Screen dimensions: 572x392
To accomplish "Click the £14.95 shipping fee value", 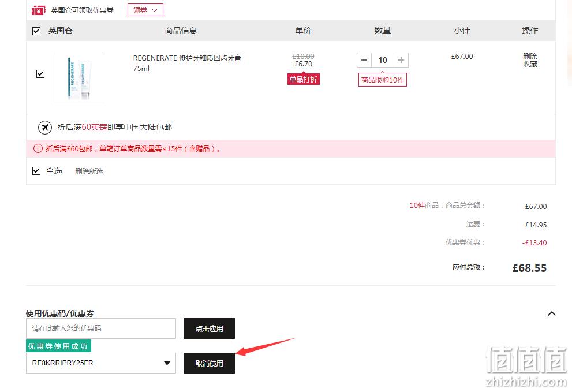I will tap(536, 225).
